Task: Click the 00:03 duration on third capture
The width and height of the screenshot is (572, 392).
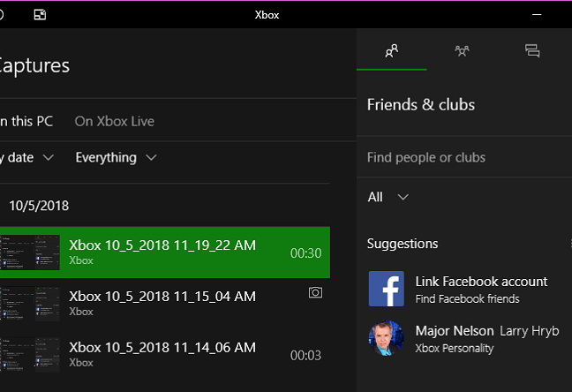Action: (x=305, y=356)
